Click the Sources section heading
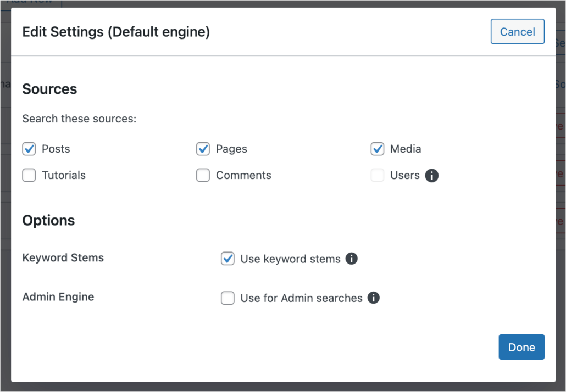This screenshot has width=566, height=392. pos(49,89)
